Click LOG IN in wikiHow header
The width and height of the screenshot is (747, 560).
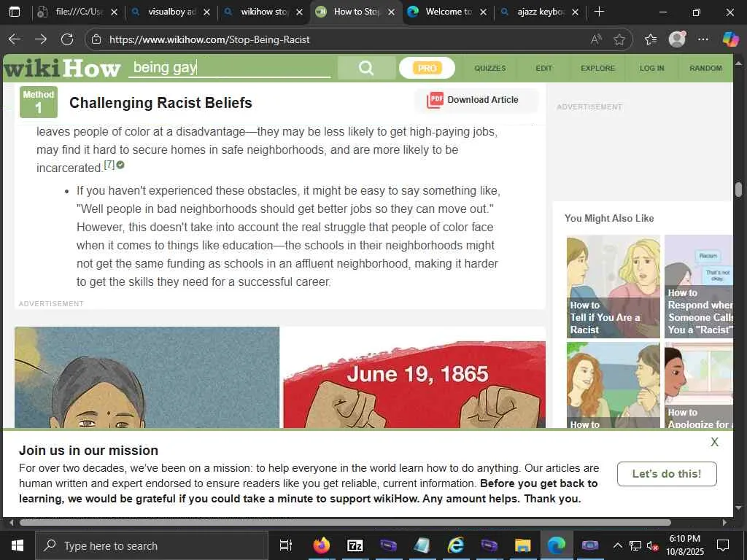651,68
